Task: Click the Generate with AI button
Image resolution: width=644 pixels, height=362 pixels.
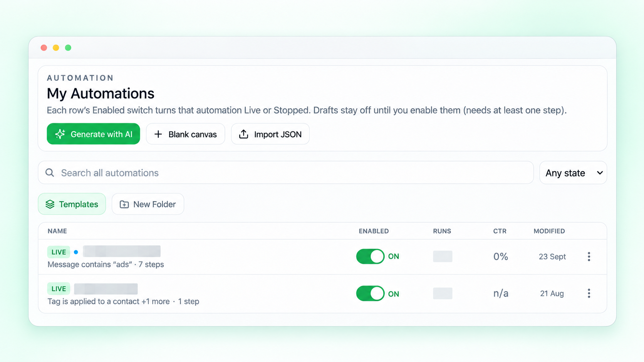Action: 93,134
